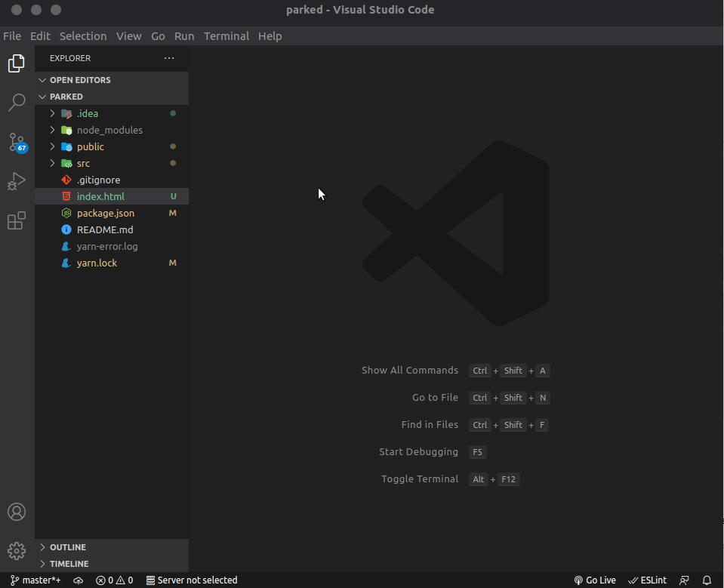Screen dimensions: 724x588
Task: Open the File menu
Action: [x=12, y=36]
